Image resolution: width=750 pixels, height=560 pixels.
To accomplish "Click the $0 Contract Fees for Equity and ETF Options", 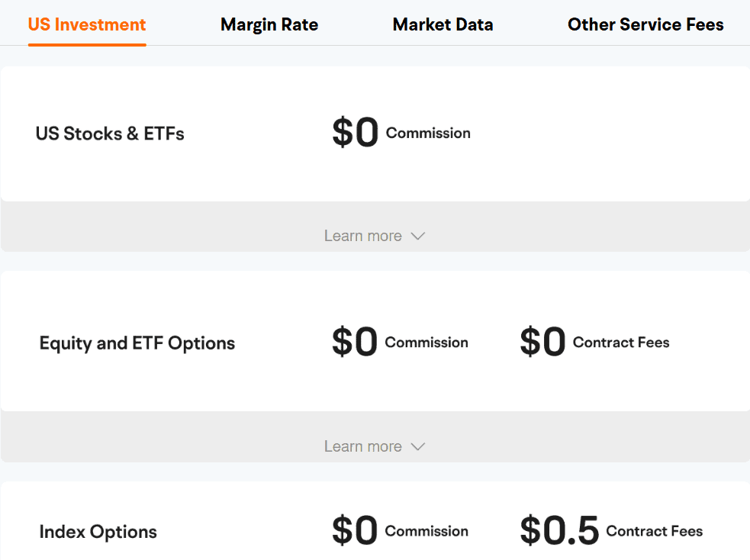I will click(x=594, y=341).
